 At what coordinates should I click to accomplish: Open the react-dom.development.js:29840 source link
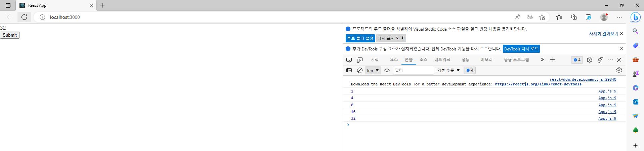pyautogui.click(x=583, y=80)
